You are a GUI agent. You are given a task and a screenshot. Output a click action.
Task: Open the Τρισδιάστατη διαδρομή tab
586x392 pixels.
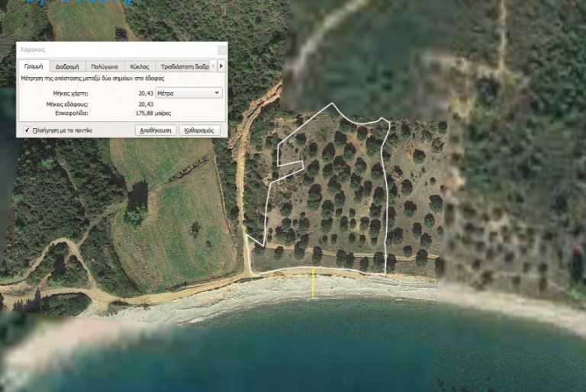pyautogui.click(x=185, y=67)
